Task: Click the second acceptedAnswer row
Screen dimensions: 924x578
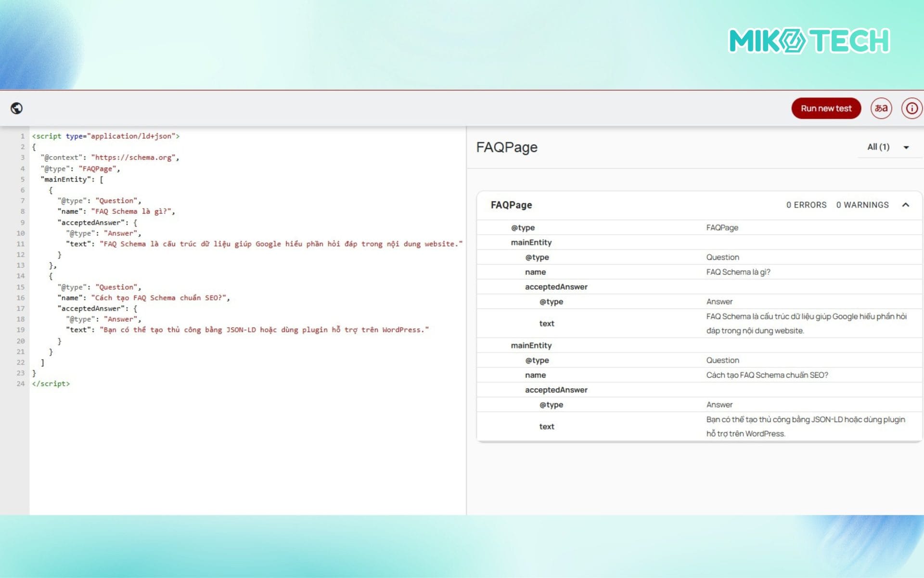Action: click(556, 390)
